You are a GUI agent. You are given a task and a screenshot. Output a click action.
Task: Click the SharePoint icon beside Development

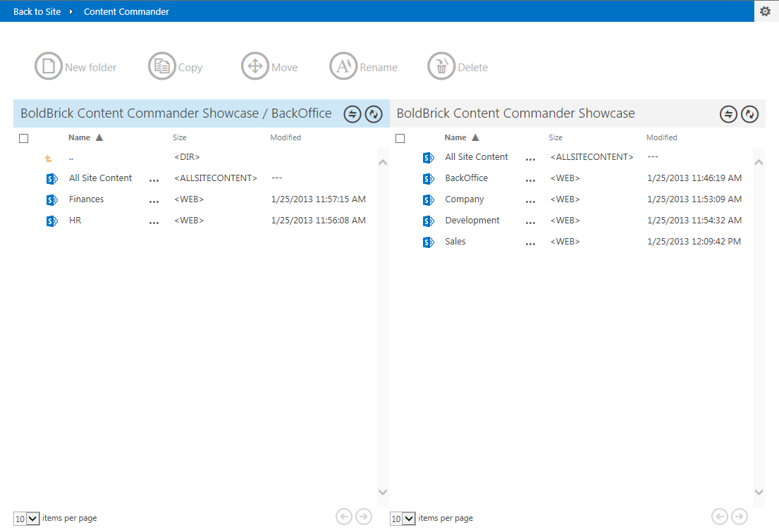tap(428, 221)
